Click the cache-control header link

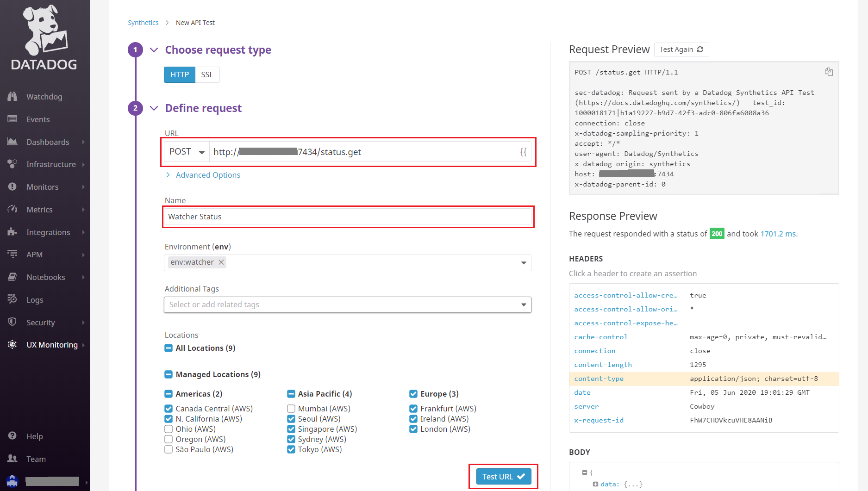point(601,337)
